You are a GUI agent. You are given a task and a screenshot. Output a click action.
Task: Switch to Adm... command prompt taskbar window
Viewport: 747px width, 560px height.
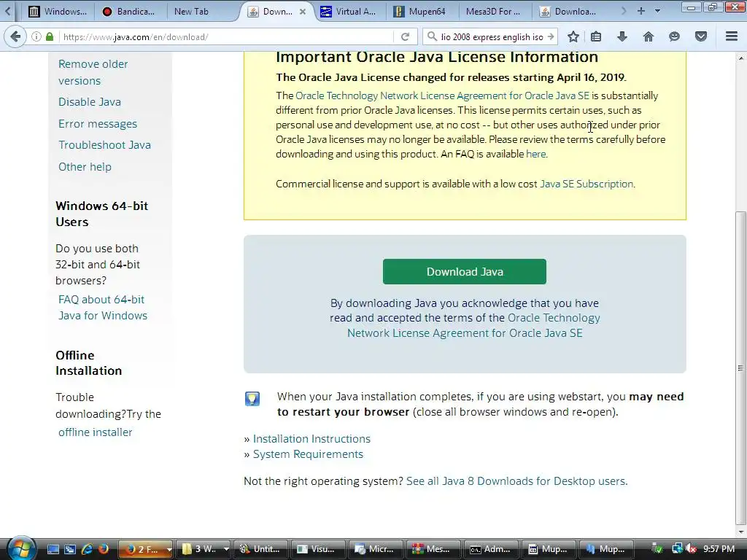pyautogui.click(x=491, y=549)
